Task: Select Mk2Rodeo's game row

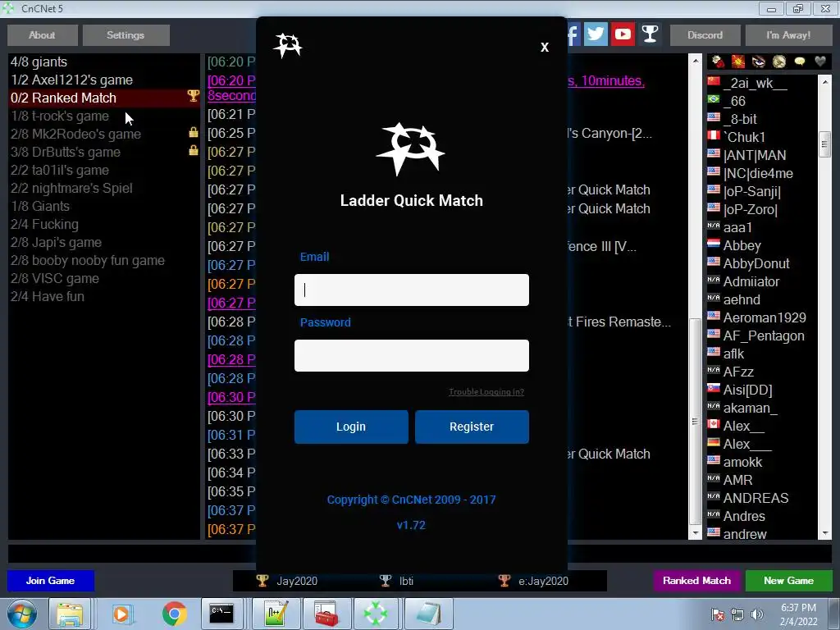Action: (104, 134)
